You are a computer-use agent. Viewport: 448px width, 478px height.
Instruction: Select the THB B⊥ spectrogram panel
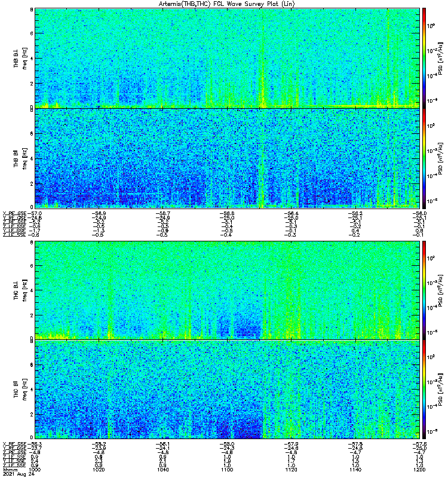point(228,58)
